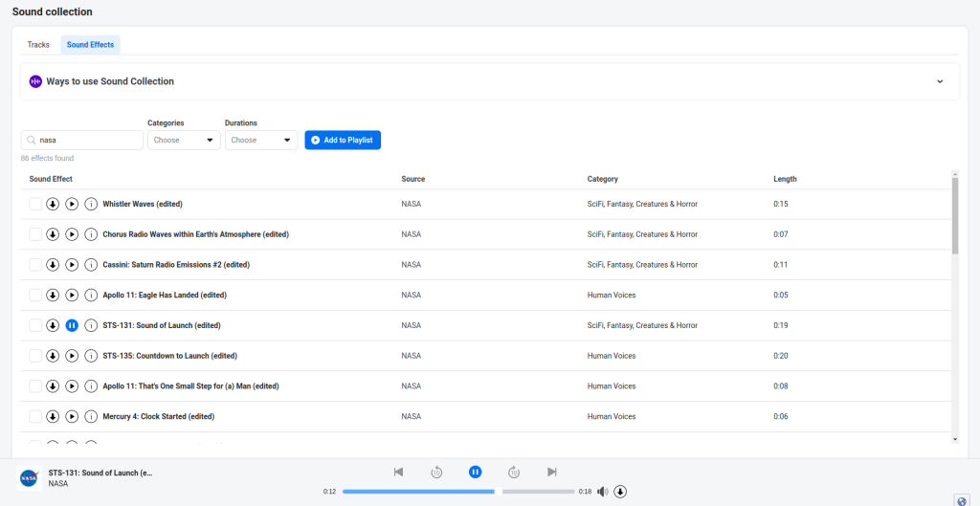Show info for Mercury 4: Clock Started
Screen dimensions: 980x506
91,416
